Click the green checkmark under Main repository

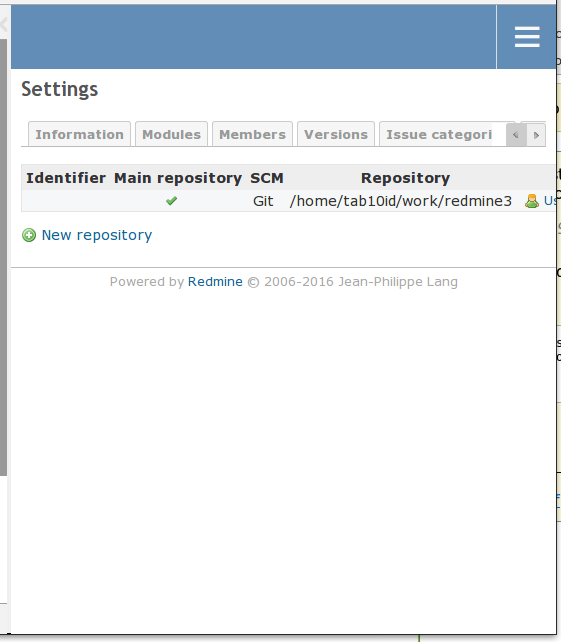[x=172, y=201]
